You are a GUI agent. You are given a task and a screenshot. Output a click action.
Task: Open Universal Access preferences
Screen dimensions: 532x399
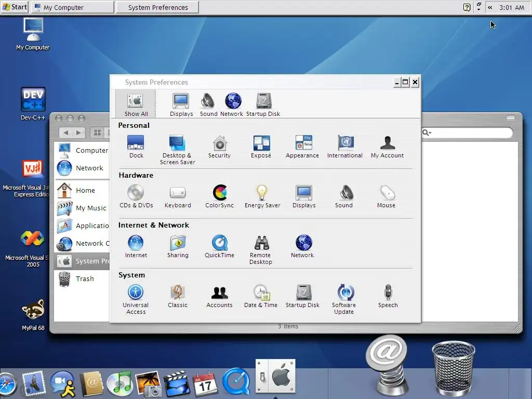click(x=136, y=300)
